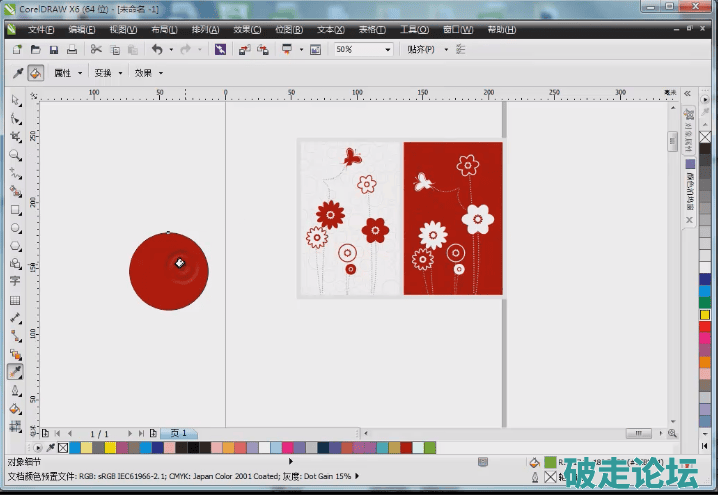Viewport: 718px width, 495px height.
Task: Toggle the select-color eyedropper mode button
Action: (x=17, y=73)
